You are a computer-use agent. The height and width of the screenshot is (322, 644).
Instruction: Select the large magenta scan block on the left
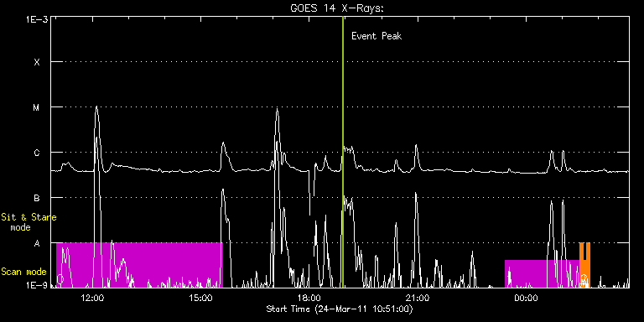(x=139, y=265)
